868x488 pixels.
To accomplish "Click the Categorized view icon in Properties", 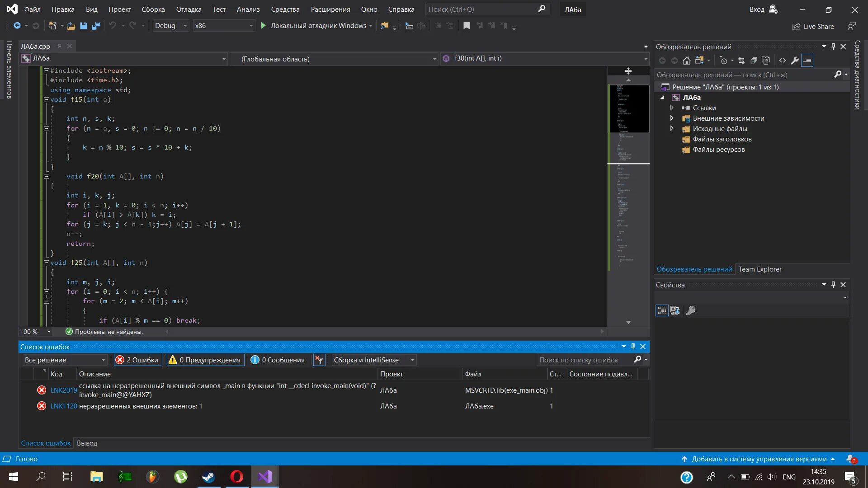I will coord(662,310).
